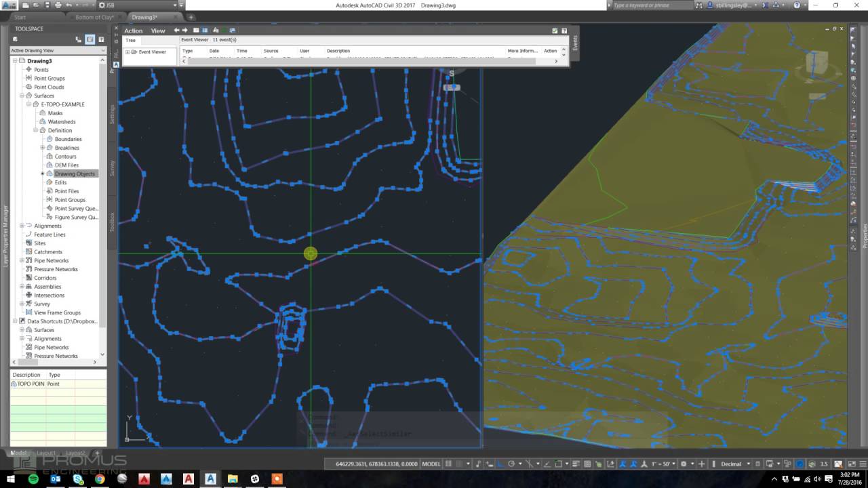
Task: Select Boundaries under Definition
Action: [68, 139]
